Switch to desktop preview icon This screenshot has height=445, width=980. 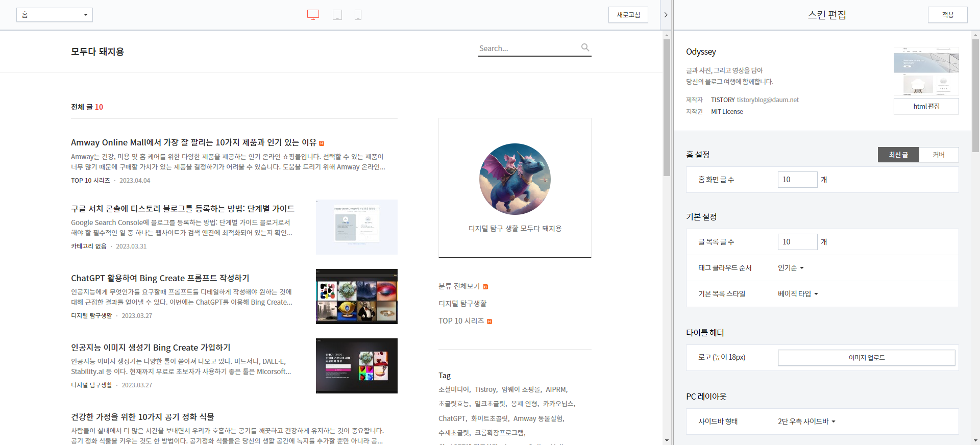[x=313, y=15]
